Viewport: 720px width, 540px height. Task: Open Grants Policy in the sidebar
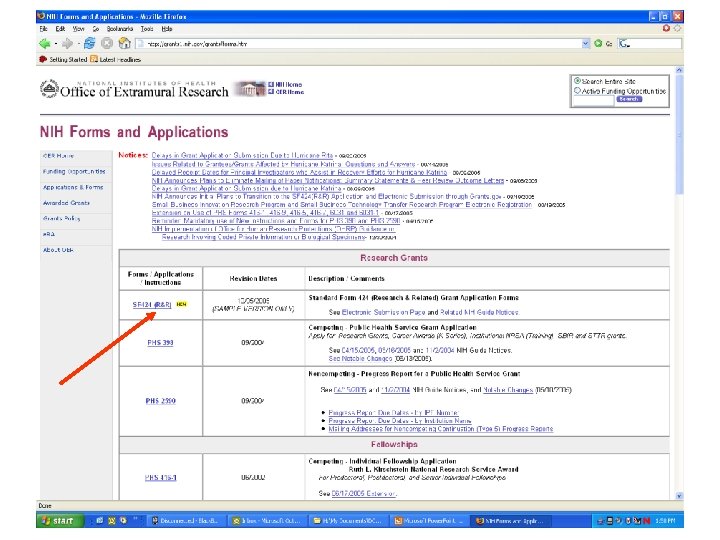coord(62,219)
